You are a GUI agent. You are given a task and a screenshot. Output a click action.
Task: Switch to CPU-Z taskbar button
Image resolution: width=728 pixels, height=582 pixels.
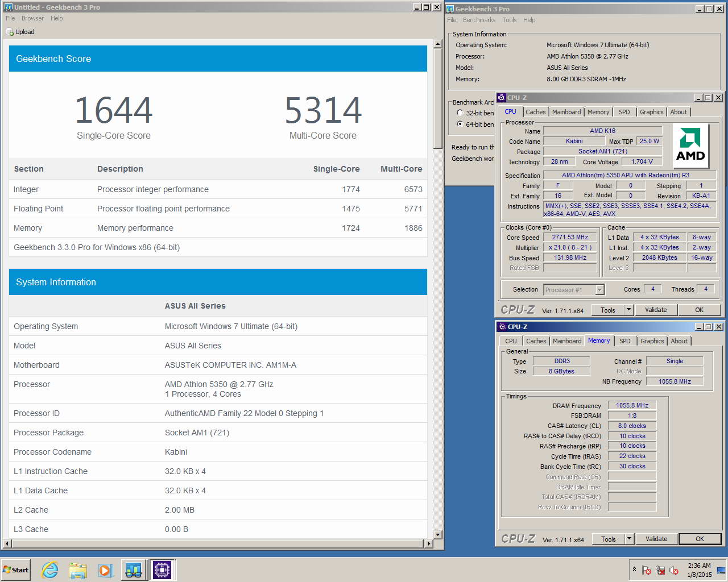tap(162, 570)
